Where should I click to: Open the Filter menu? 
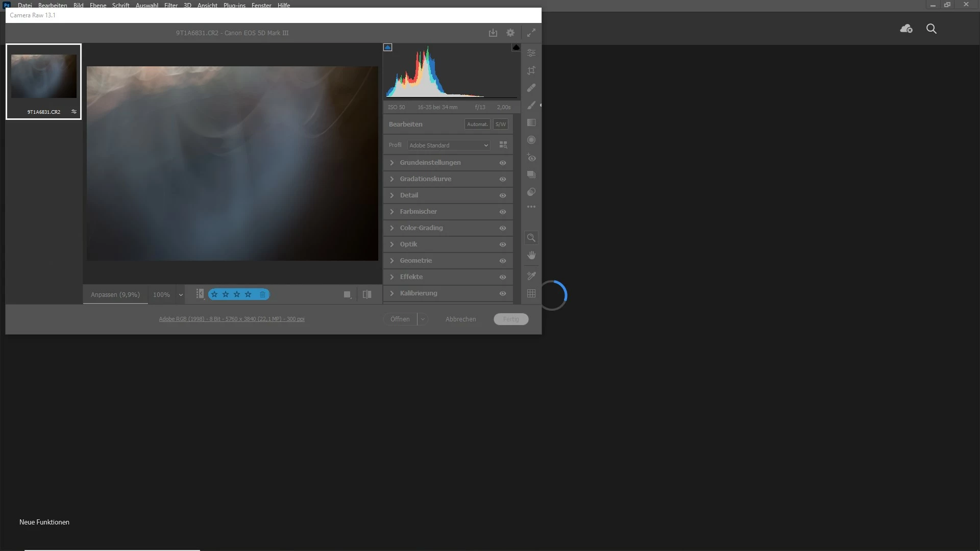[x=170, y=6]
